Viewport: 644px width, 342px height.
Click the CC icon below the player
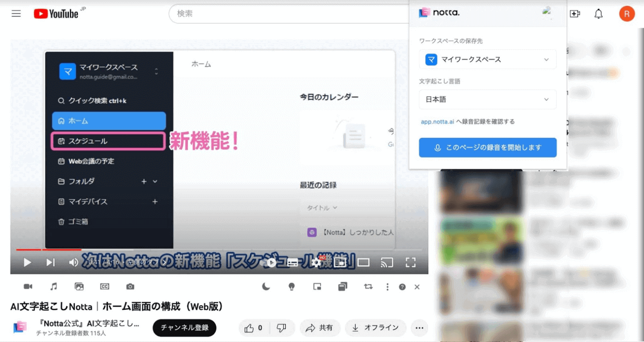[105, 287]
